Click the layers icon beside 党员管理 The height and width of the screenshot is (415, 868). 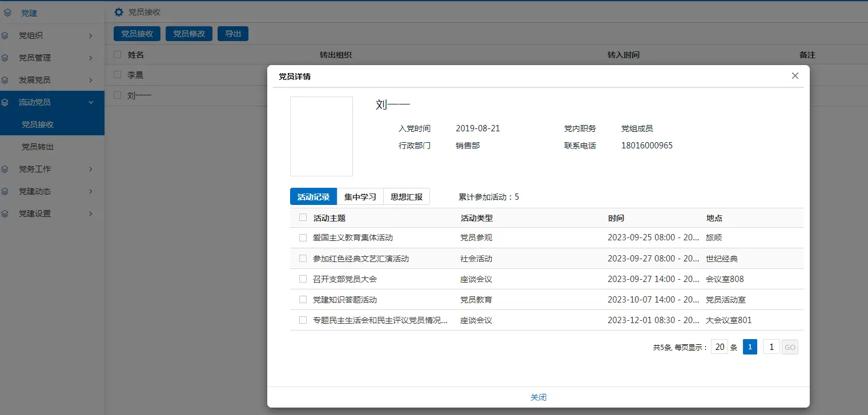(5, 58)
